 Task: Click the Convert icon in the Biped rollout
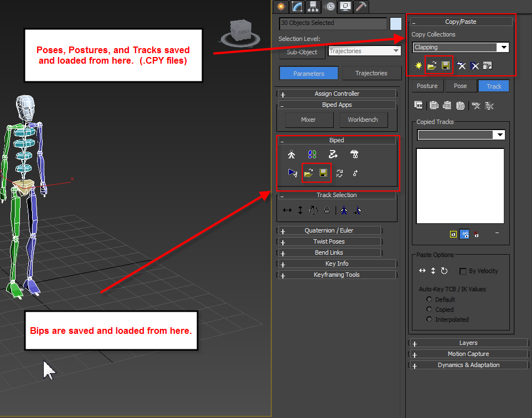tap(339, 173)
